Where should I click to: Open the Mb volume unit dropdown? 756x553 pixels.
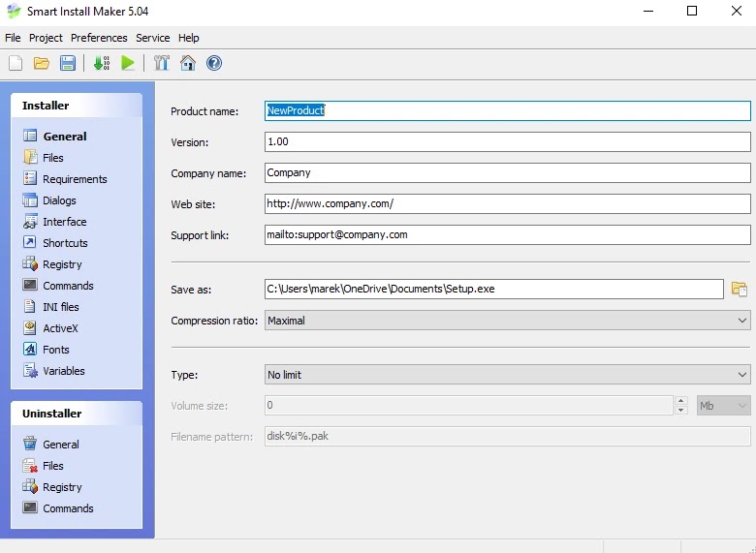coord(724,406)
